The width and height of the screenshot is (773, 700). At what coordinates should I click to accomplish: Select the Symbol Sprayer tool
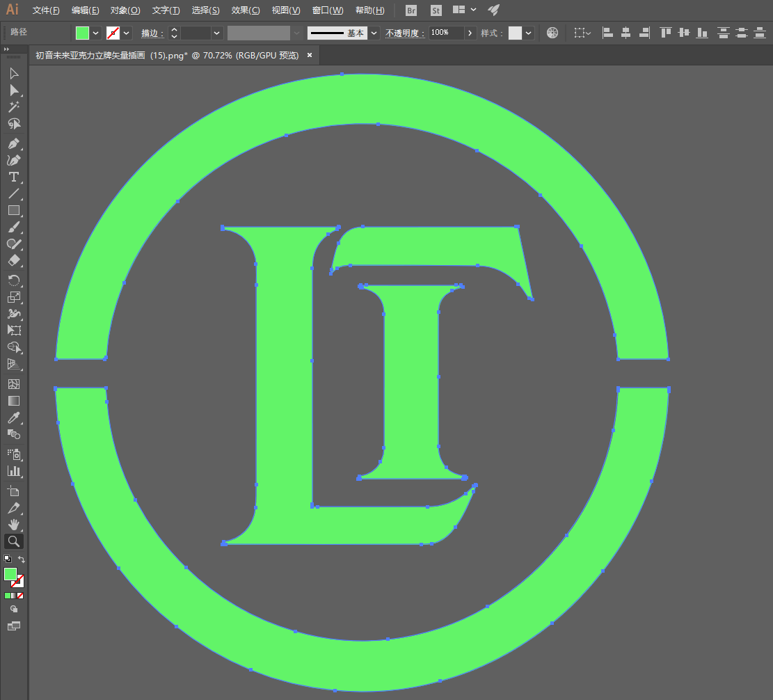(14, 454)
